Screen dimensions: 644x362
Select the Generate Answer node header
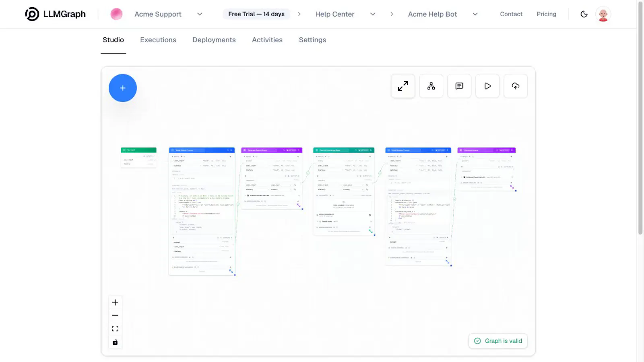click(487, 150)
